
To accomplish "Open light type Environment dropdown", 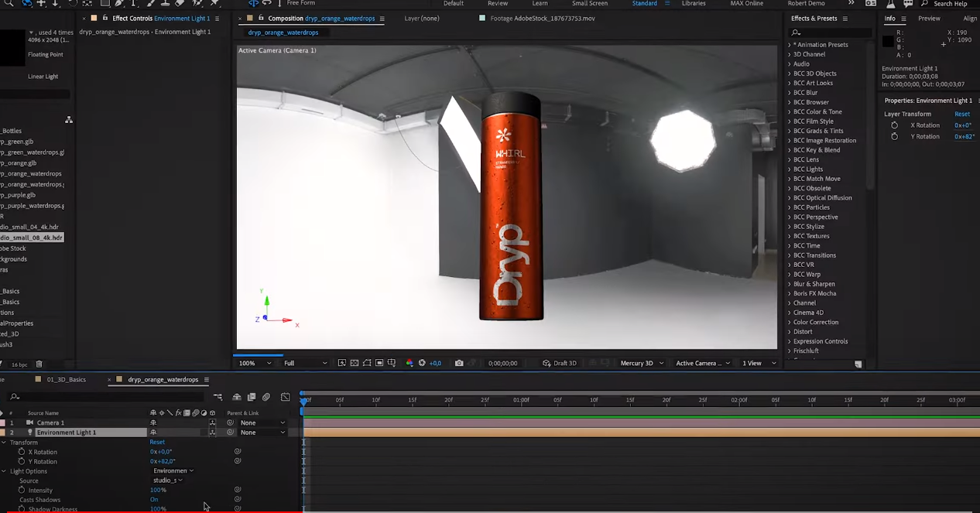I will [x=173, y=470].
